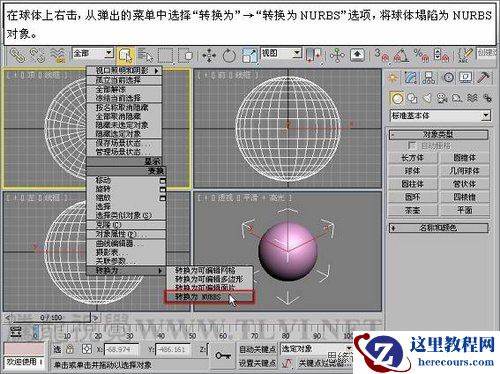Choose the Rectangular Selection Region tool
The image size is (500, 374).
[x=165, y=56]
